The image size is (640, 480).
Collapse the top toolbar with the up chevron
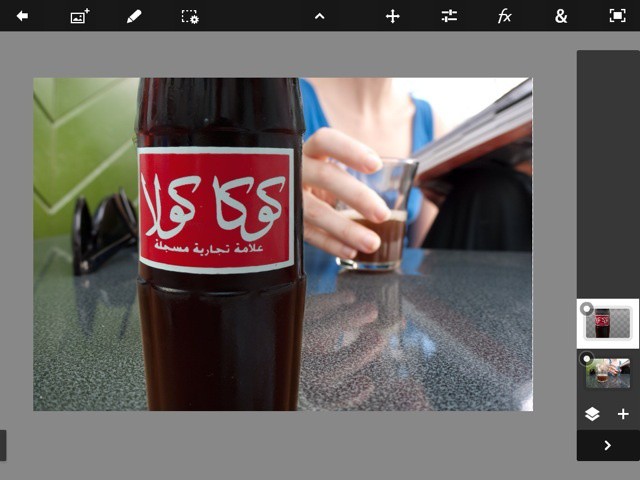(x=319, y=16)
